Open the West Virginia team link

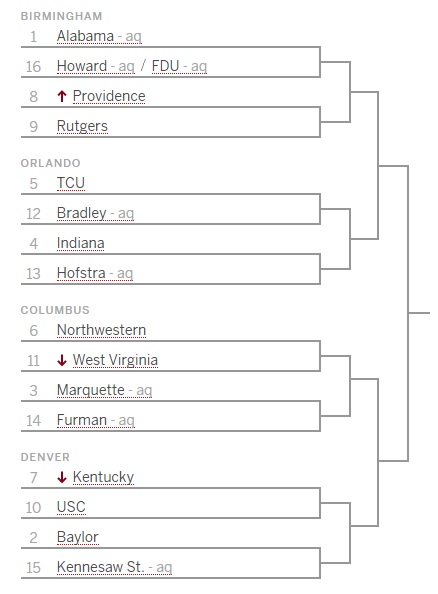(115, 360)
